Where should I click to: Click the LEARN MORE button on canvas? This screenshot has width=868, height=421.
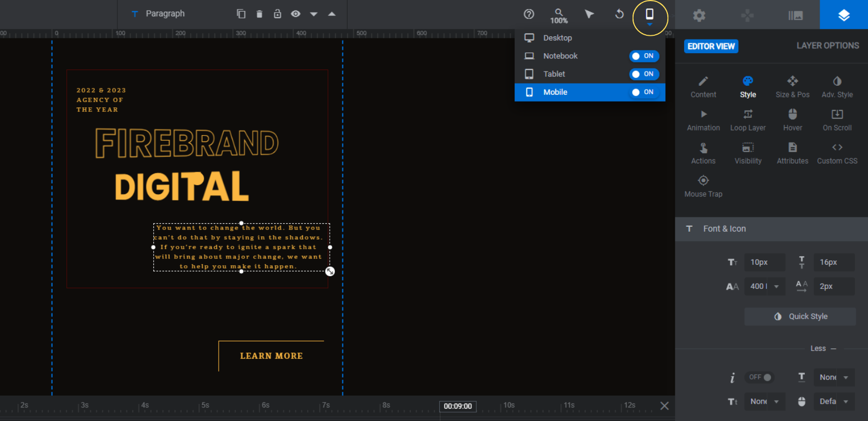tap(271, 356)
